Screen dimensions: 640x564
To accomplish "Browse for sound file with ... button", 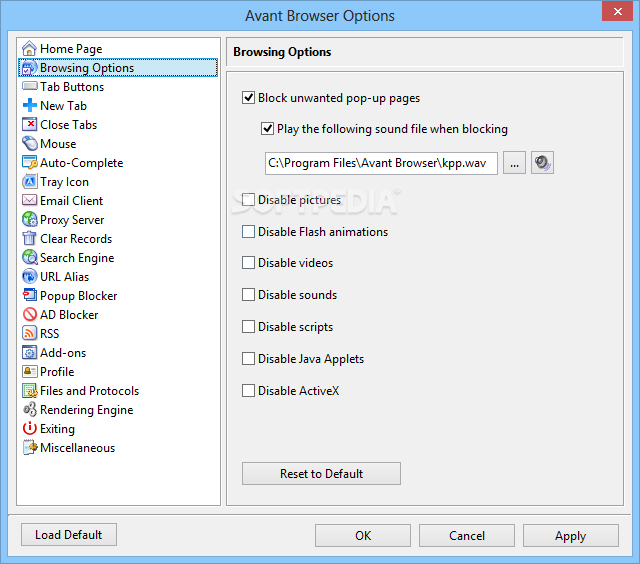I will 514,163.
